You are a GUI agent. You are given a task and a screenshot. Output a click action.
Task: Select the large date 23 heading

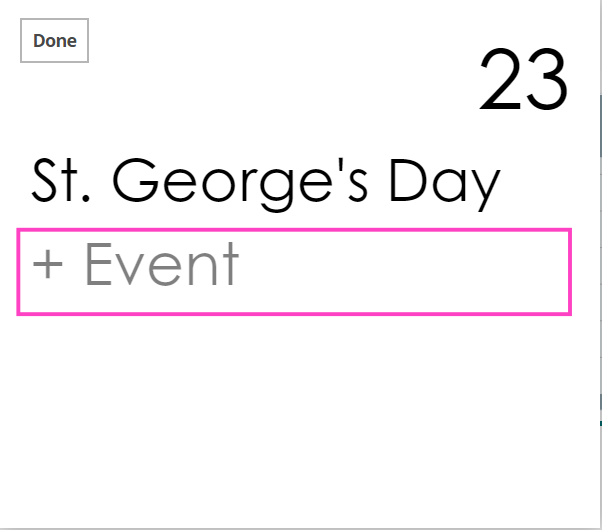[x=524, y=82]
